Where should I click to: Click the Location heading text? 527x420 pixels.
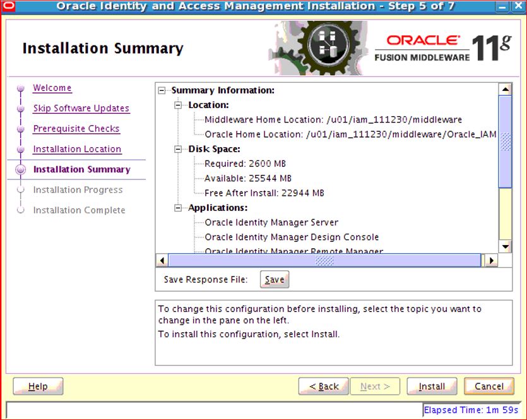coord(208,105)
